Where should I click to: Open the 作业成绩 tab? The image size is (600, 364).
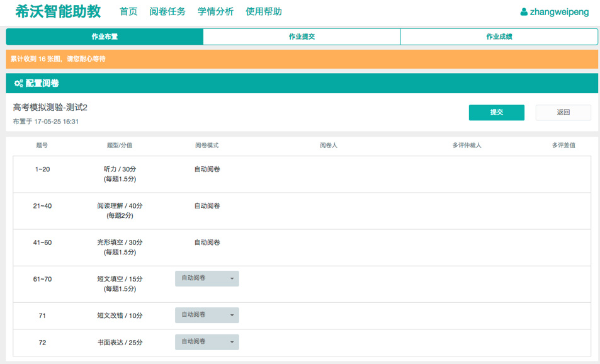pos(499,37)
